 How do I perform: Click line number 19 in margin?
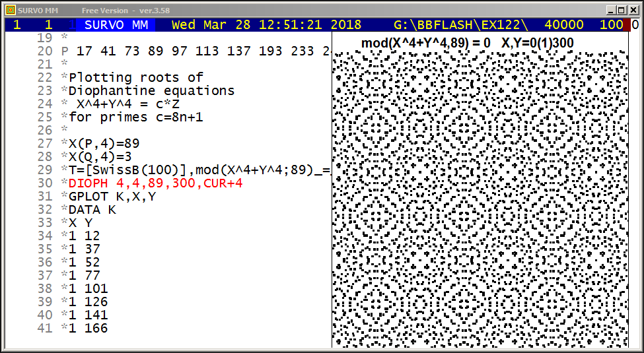45,38
